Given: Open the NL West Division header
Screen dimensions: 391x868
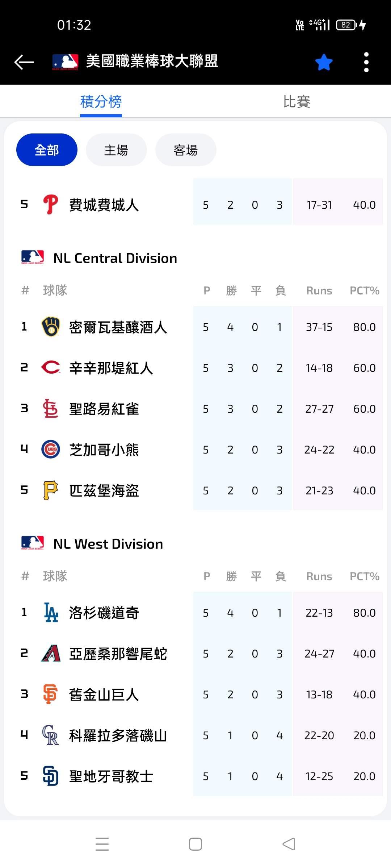Looking at the screenshot, I should [x=108, y=544].
